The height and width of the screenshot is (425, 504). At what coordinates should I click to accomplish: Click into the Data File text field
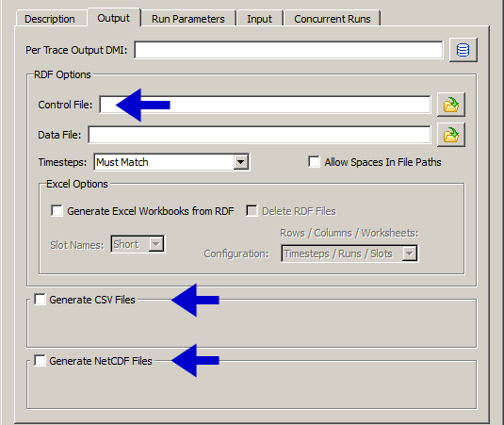[x=259, y=135]
